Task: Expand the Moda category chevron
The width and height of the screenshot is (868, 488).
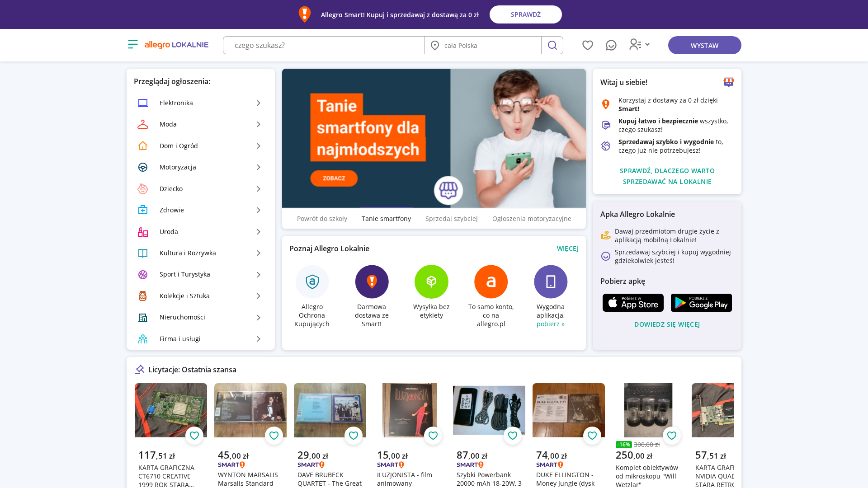Action: click(259, 124)
